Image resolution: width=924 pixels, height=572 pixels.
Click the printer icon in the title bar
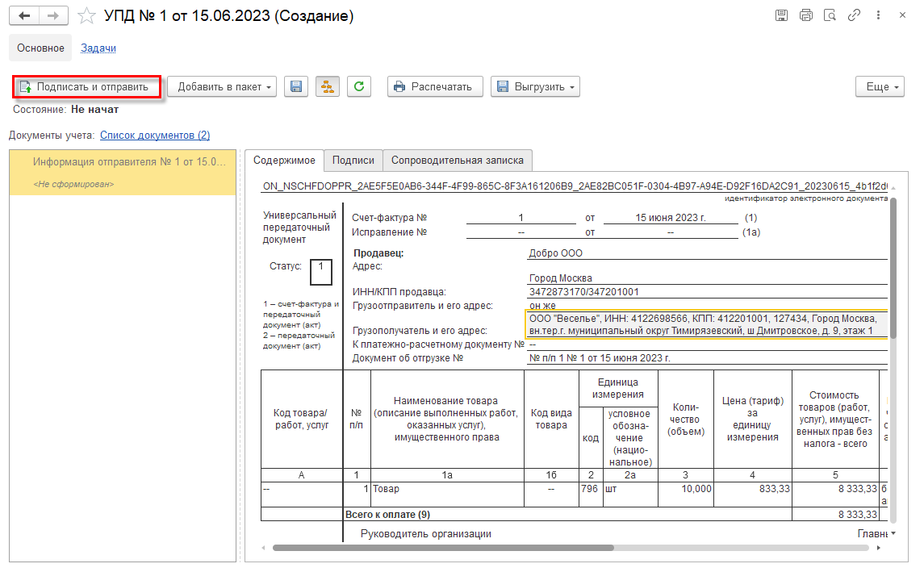click(x=806, y=15)
